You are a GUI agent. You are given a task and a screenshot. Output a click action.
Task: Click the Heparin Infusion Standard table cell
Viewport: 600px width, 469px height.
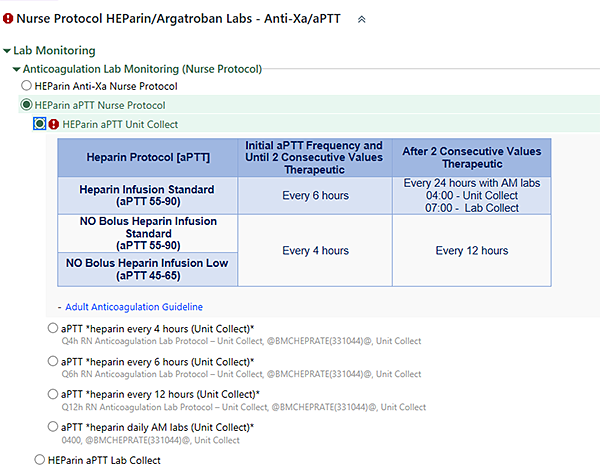pos(147,195)
